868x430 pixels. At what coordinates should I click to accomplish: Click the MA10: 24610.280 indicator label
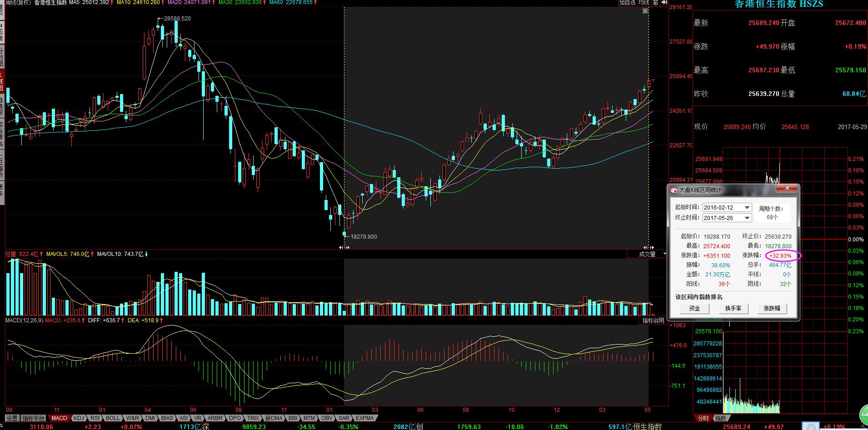141,3
